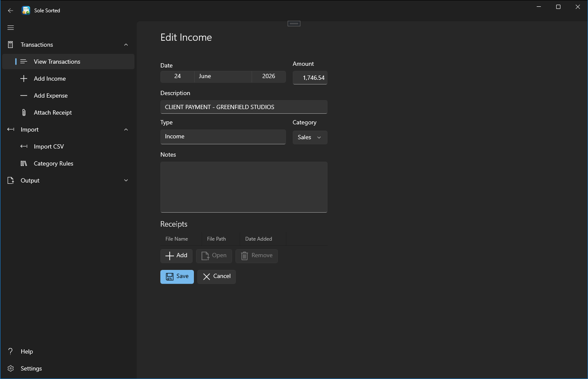Image resolution: width=588 pixels, height=379 pixels.
Task: Click the Type field showing Income
Action: pyautogui.click(x=223, y=137)
